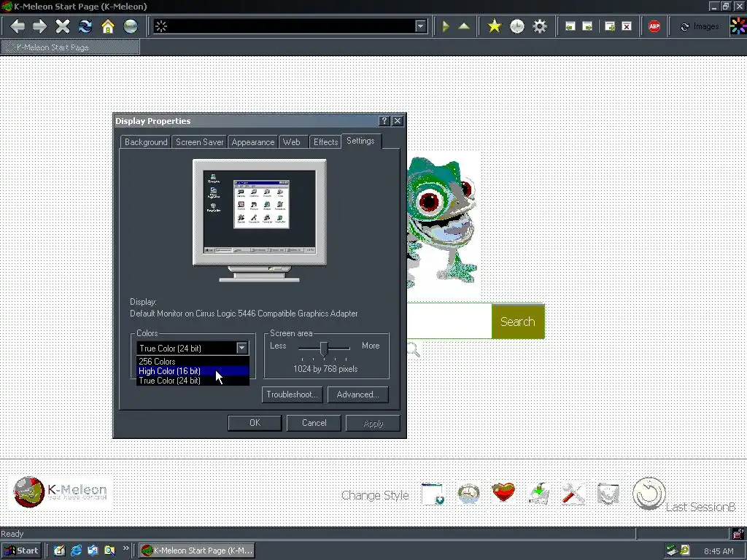Image resolution: width=747 pixels, height=560 pixels.
Task: Switch to the Appearance tab
Action: coord(253,142)
